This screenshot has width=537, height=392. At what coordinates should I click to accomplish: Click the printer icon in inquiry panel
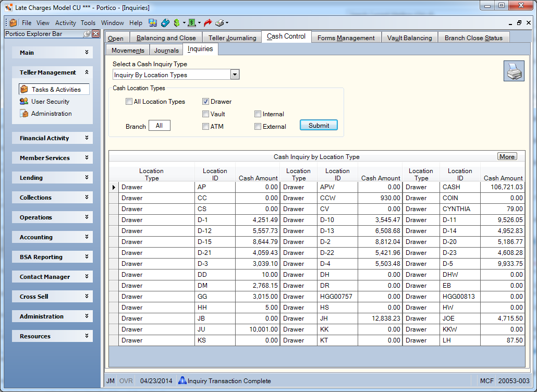[x=514, y=71]
